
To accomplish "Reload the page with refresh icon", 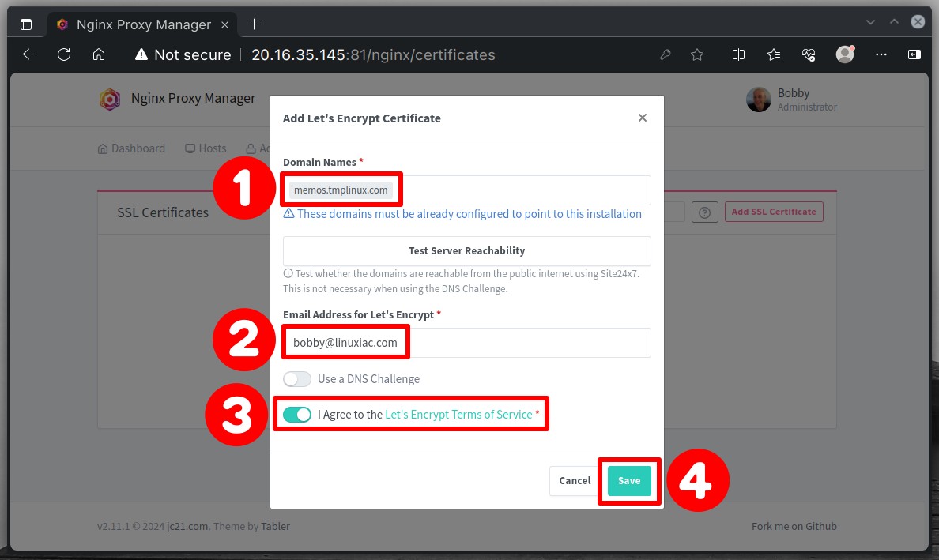I will pyautogui.click(x=64, y=54).
